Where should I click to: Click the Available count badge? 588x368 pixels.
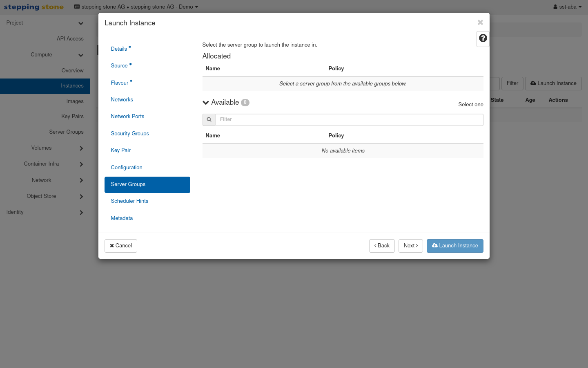click(x=245, y=103)
